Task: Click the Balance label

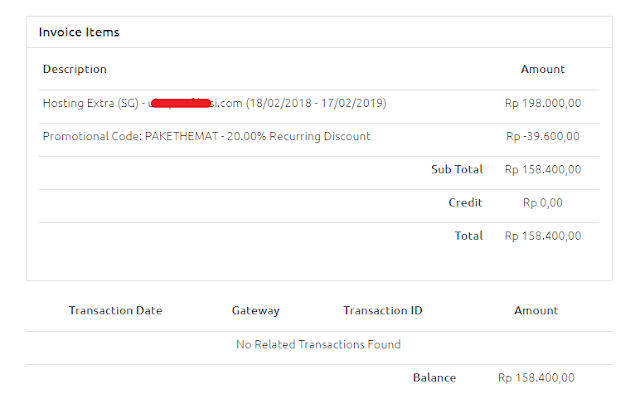Action: tap(434, 378)
